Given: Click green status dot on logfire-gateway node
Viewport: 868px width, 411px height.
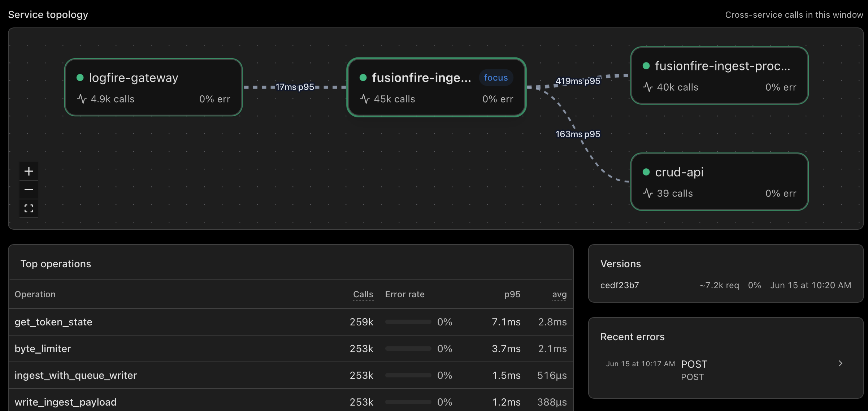Looking at the screenshot, I should 80,78.
